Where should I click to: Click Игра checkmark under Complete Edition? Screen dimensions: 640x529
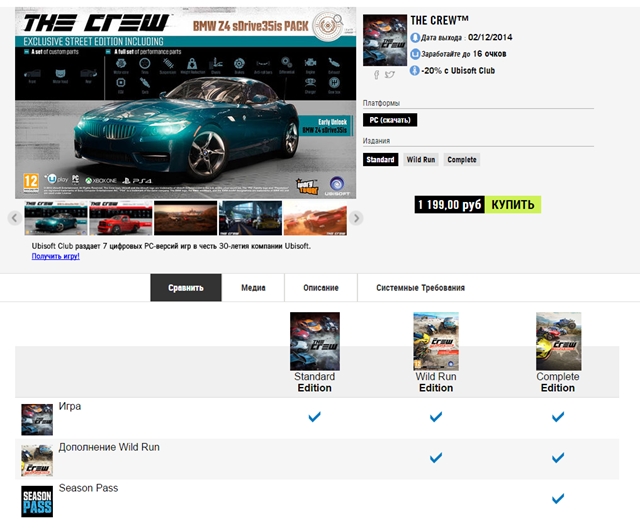[x=558, y=417]
